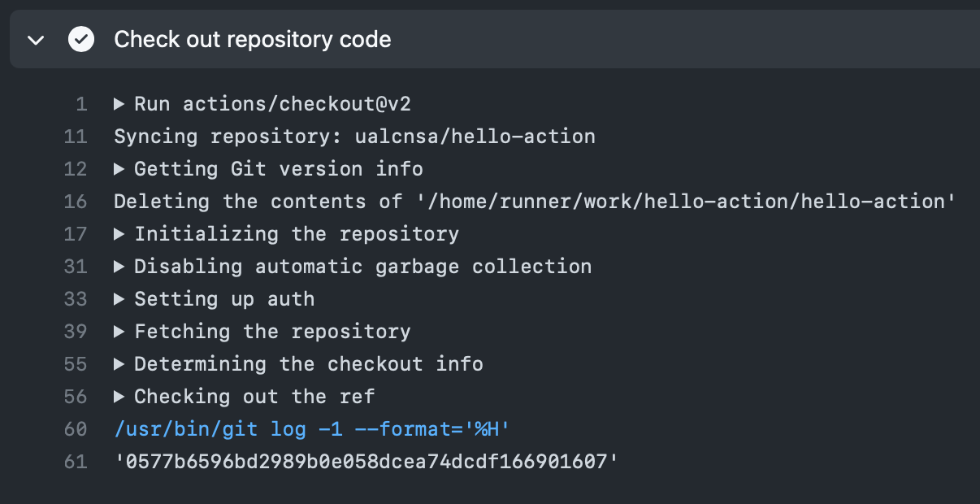980x504 pixels.
Task: Click the disclosure triangle on Run actions/checkout@v2
Action: point(120,103)
